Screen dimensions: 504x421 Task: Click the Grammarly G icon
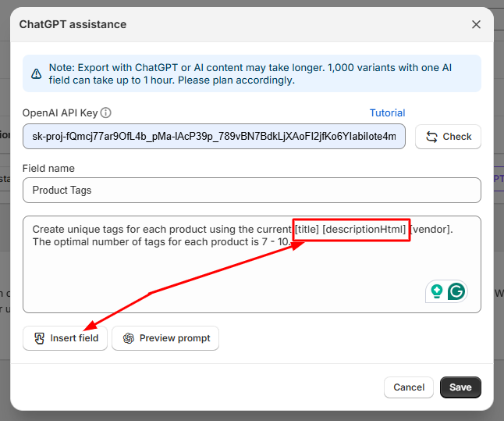(x=456, y=291)
